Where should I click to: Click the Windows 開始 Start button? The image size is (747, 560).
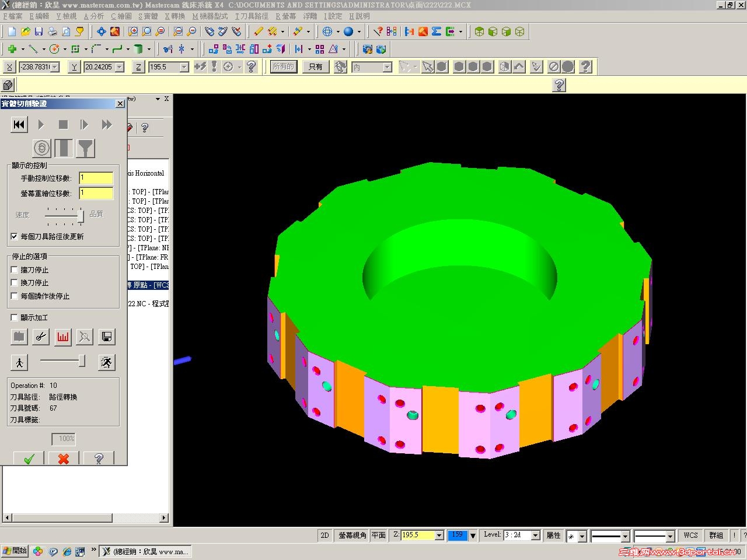[x=15, y=551]
